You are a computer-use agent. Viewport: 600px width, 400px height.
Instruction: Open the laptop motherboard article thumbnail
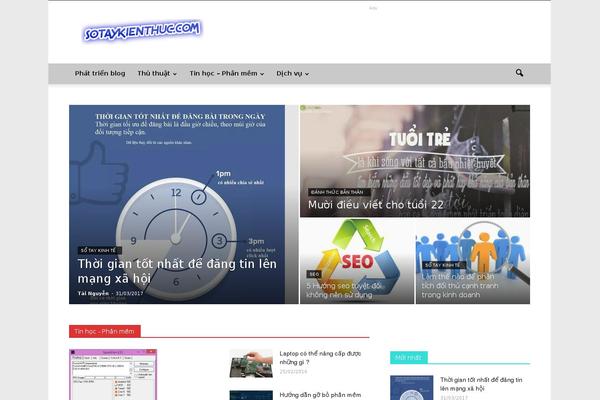click(251, 363)
